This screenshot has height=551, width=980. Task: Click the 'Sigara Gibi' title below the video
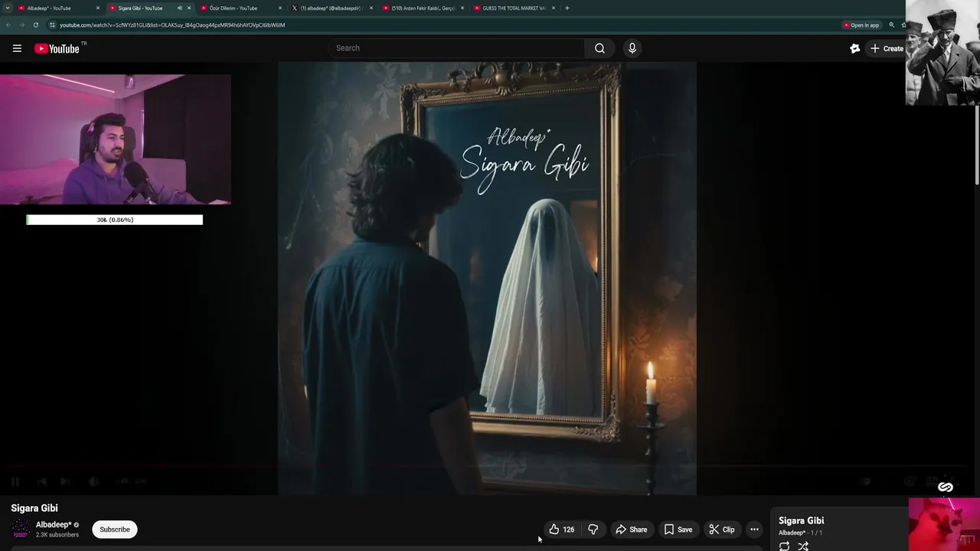(34, 508)
